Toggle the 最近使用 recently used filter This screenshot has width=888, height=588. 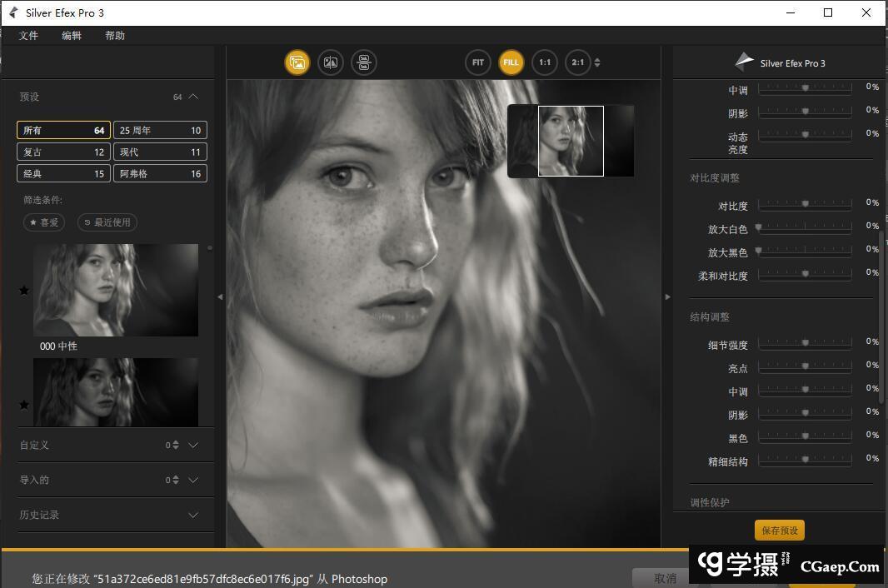point(107,222)
